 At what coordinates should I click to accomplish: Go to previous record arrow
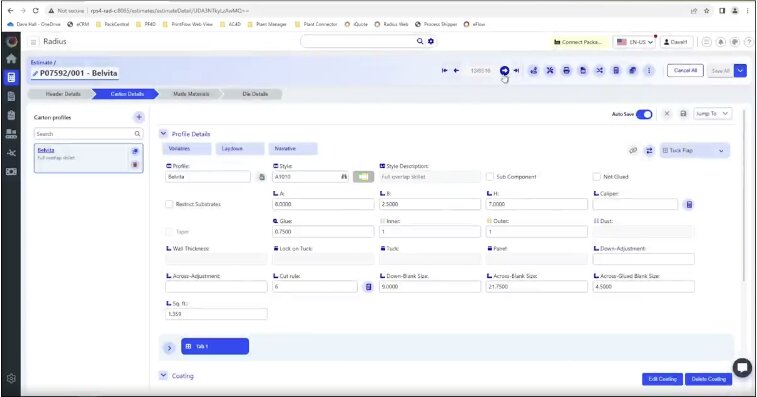[456, 71]
